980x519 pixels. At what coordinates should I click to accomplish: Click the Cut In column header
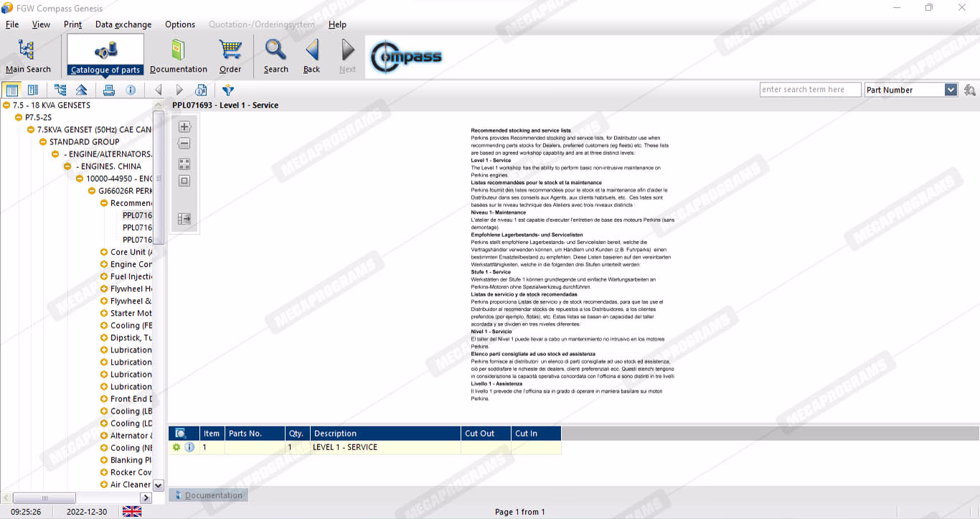click(x=537, y=433)
